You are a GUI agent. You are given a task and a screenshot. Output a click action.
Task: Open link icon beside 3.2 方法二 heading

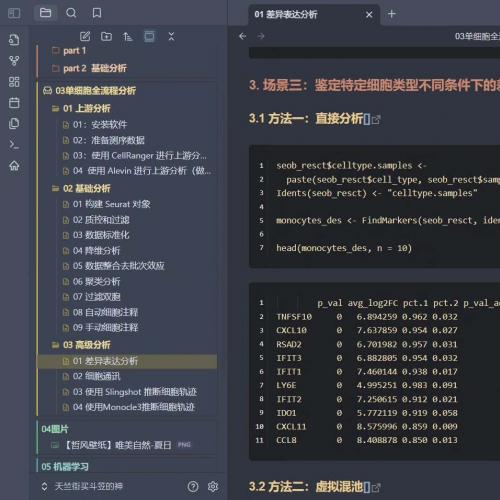tap(376, 488)
